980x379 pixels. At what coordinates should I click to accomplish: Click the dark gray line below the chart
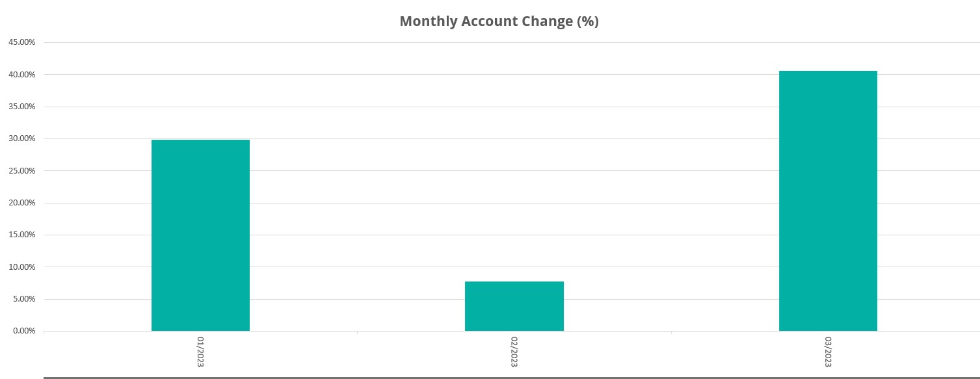(x=512, y=377)
